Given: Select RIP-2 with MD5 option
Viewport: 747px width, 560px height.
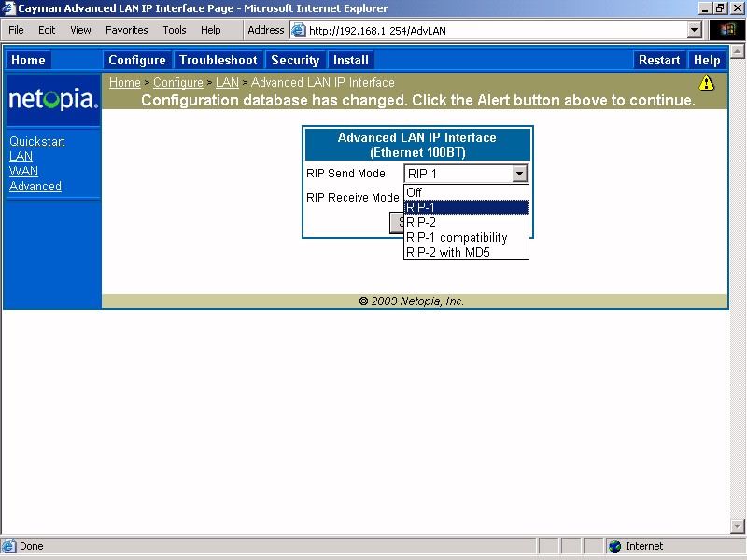Looking at the screenshot, I should pos(466,252).
